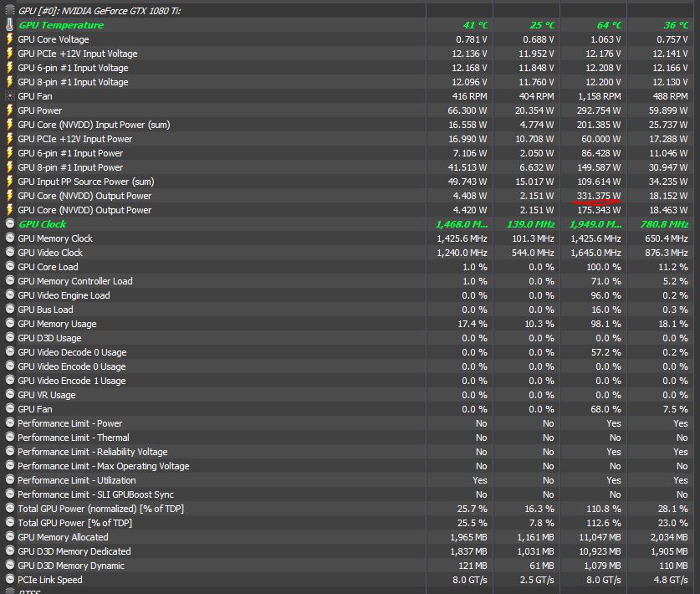
Task: Click the GPU chip icon in the NVIDIA GeForce header
Action: pyautogui.click(x=9, y=10)
